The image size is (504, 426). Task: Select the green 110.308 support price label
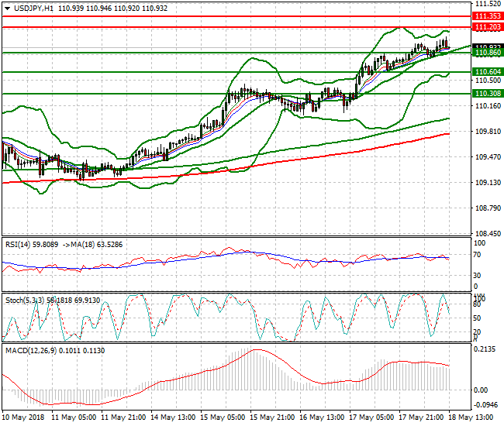(488, 94)
